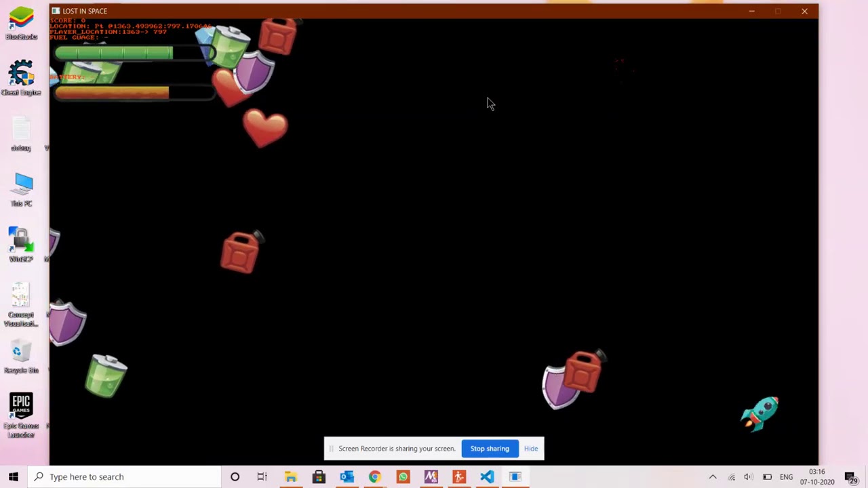Open WhatsApp from the taskbar
Image resolution: width=868 pixels, height=488 pixels.
(x=403, y=476)
